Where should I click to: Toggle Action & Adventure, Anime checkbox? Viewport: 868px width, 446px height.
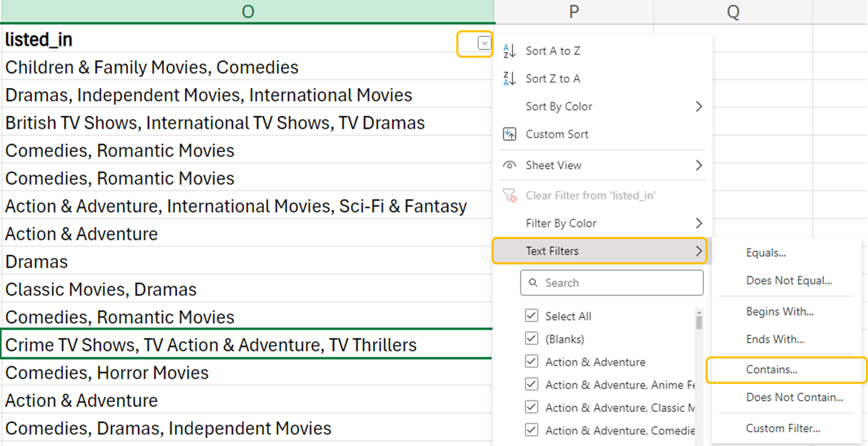(x=531, y=385)
